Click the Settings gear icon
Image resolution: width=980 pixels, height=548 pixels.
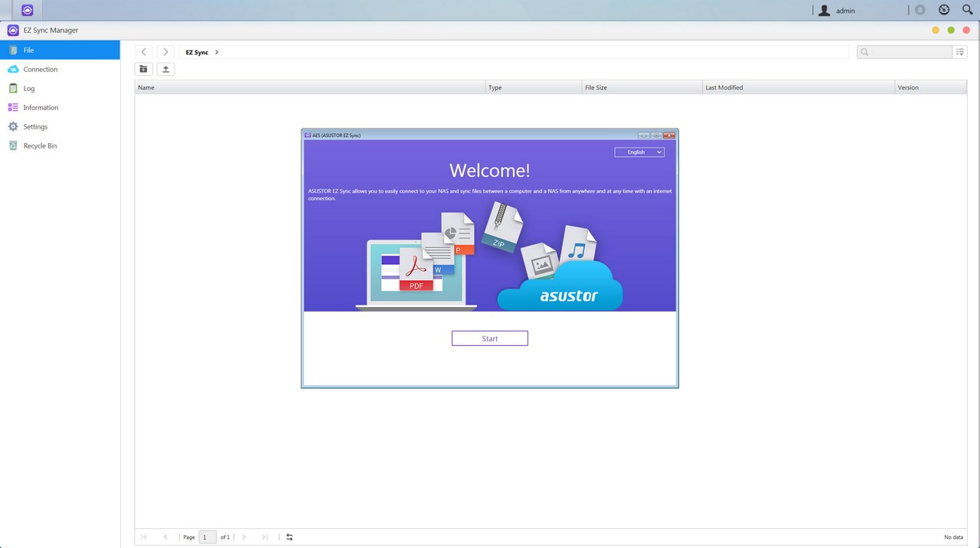12,126
